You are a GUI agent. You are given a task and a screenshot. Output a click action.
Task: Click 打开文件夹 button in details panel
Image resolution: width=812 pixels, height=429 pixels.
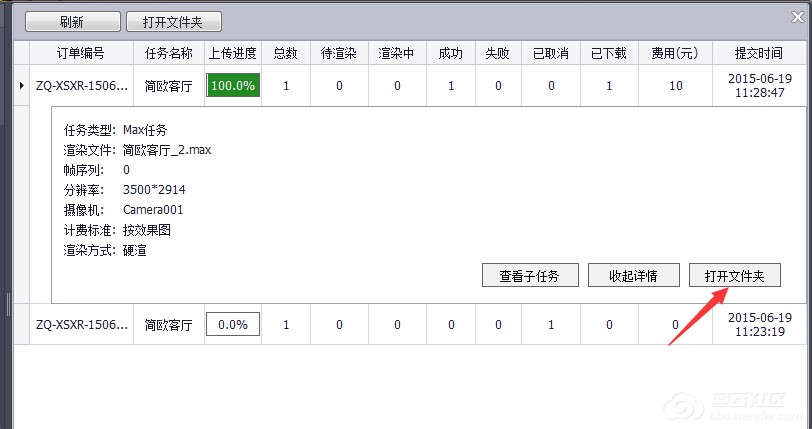click(x=734, y=276)
